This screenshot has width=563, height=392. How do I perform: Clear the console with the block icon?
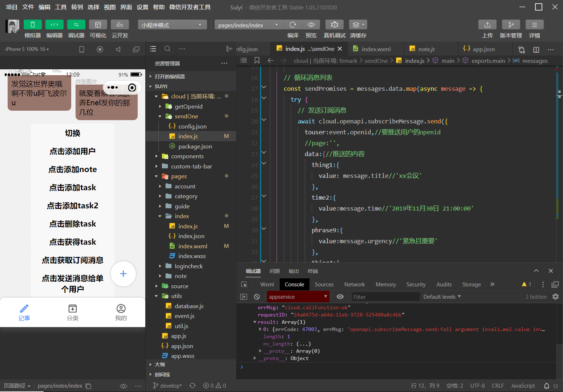point(257,297)
